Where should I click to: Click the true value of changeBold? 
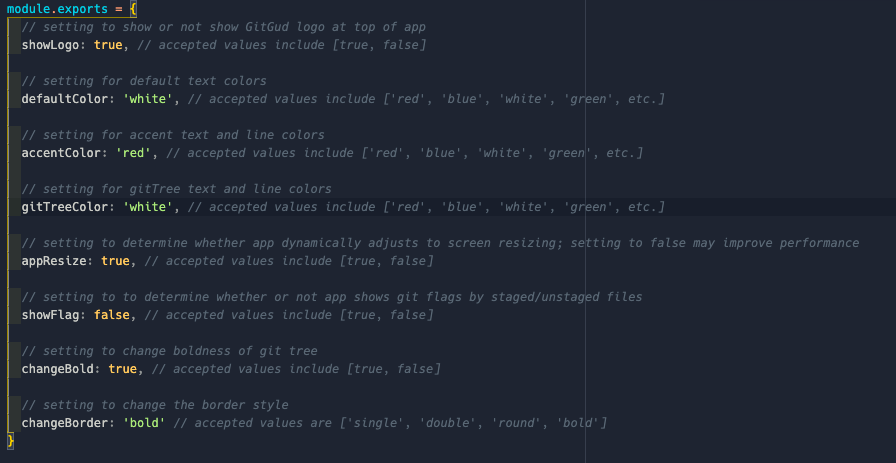click(x=122, y=369)
